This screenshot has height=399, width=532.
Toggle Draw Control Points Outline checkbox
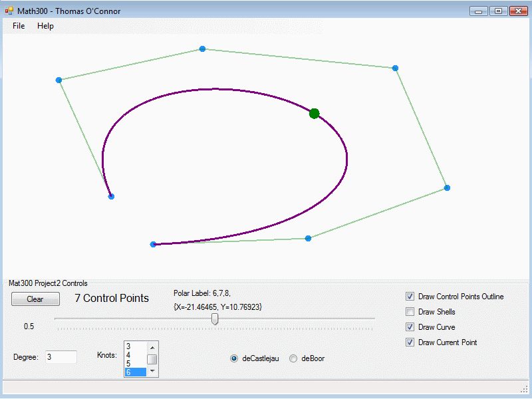(410, 296)
